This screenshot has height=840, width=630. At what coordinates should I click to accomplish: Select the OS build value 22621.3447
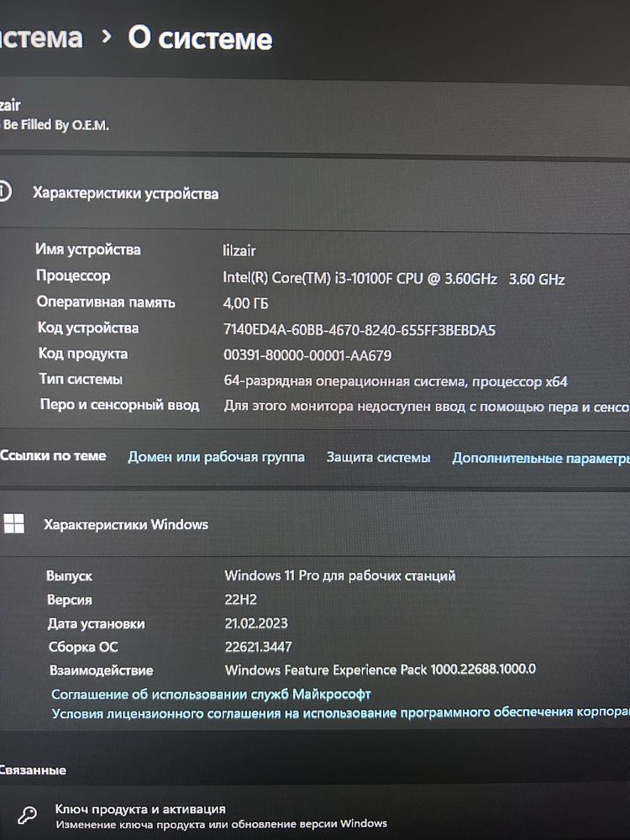(258, 647)
